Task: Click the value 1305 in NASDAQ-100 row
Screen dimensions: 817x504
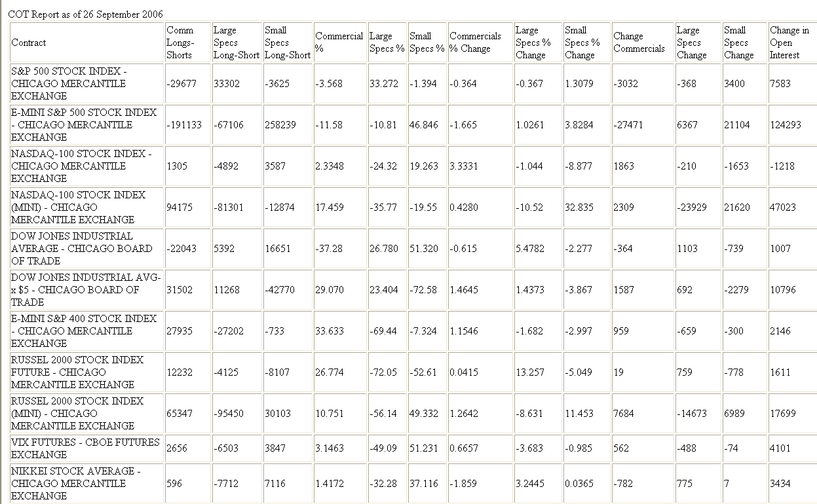Action: coord(177,166)
